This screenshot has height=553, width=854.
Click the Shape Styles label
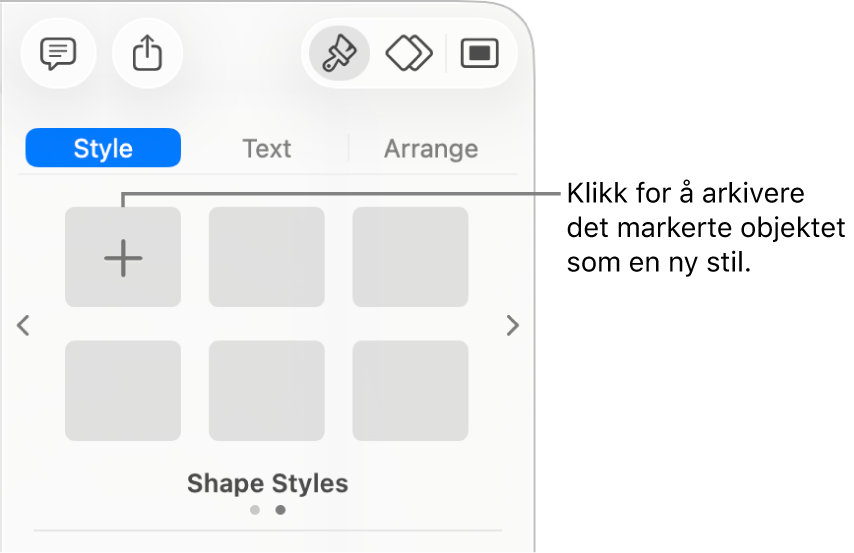(x=267, y=483)
